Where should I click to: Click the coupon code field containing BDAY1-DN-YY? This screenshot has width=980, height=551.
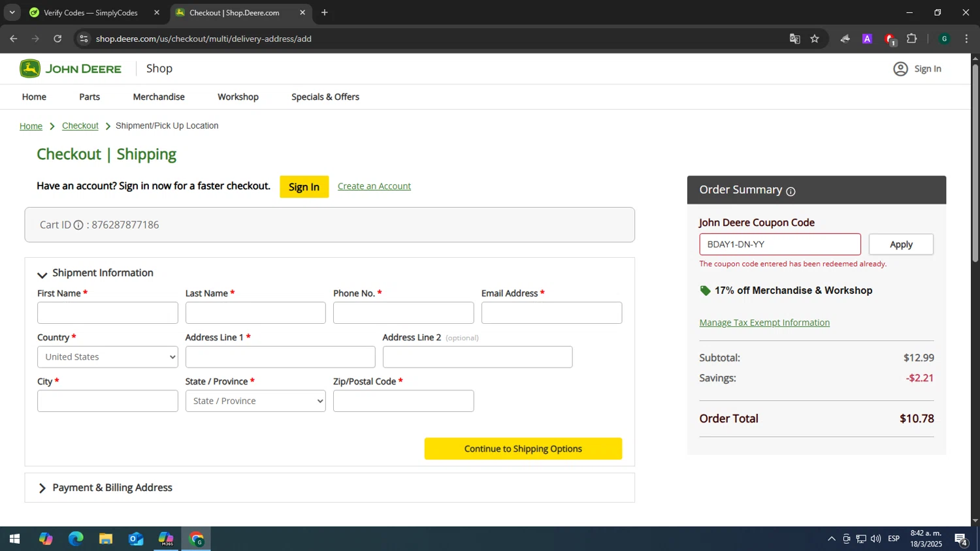click(780, 244)
